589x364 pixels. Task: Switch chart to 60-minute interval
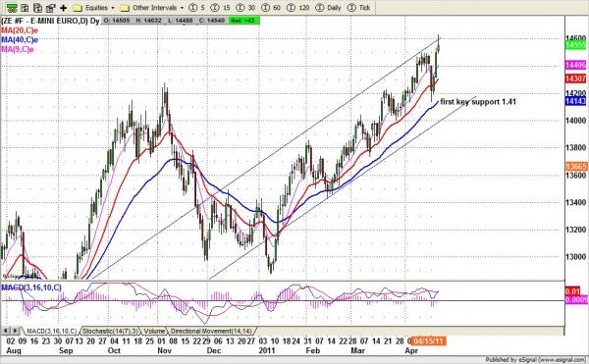click(x=271, y=8)
